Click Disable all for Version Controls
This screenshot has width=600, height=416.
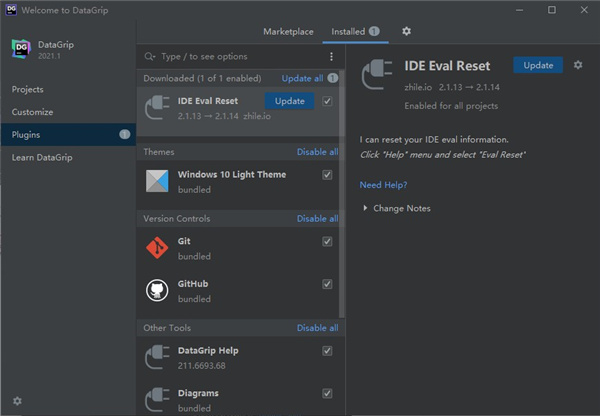pyautogui.click(x=317, y=218)
